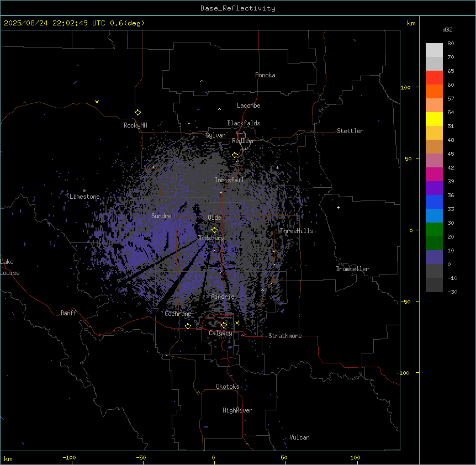Click the Cochrane town label

(178, 314)
